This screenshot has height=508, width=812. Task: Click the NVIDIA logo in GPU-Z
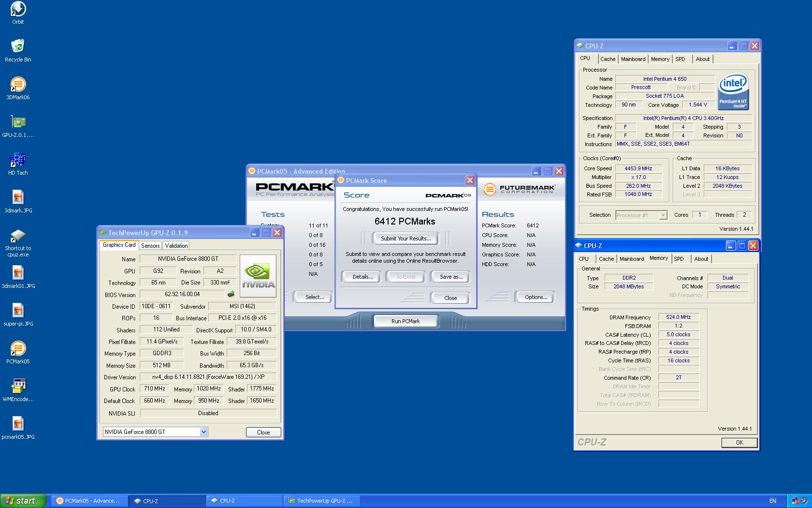[x=258, y=276]
